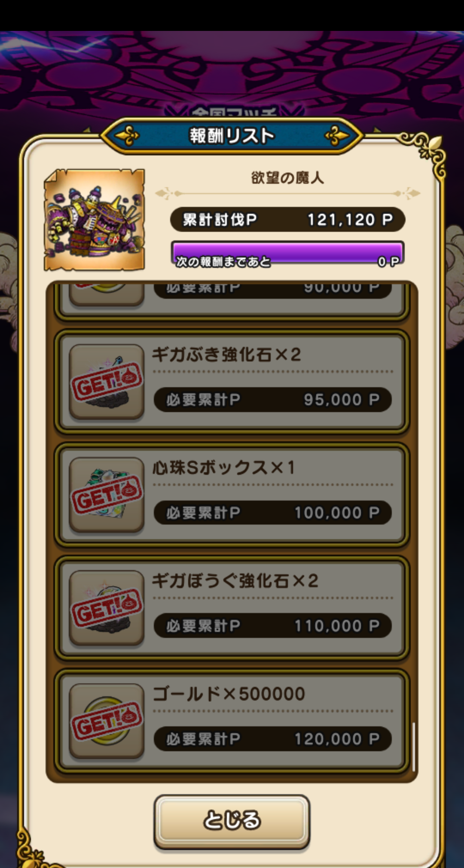
Task: Click the purple next-reward progress bar
Action: point(287,254)
